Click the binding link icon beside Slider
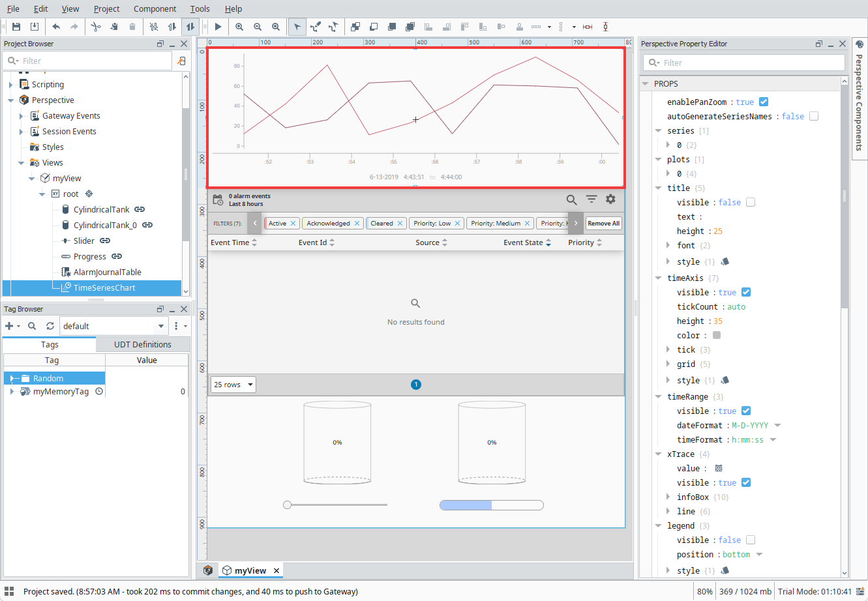Viewport: 868px width, 601px height. click(105, 241)
